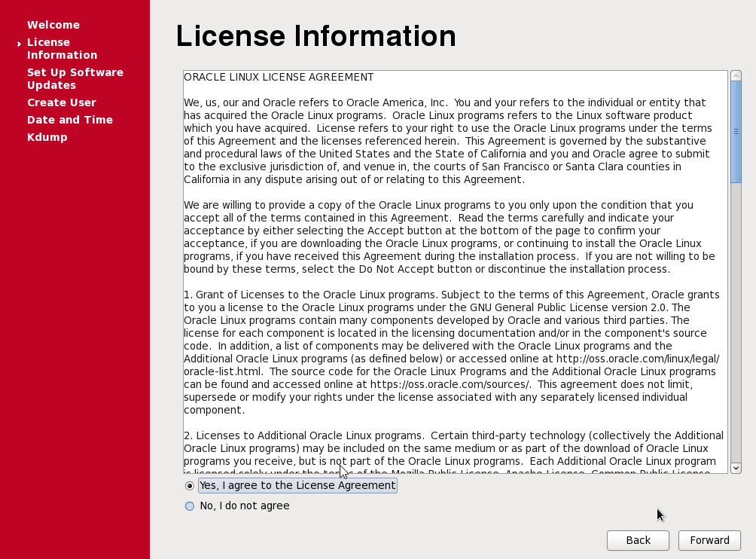Click the paragraph starting '1. Grant of Licenses'
Screen dimensions: 756x559
tap(452, 352)
